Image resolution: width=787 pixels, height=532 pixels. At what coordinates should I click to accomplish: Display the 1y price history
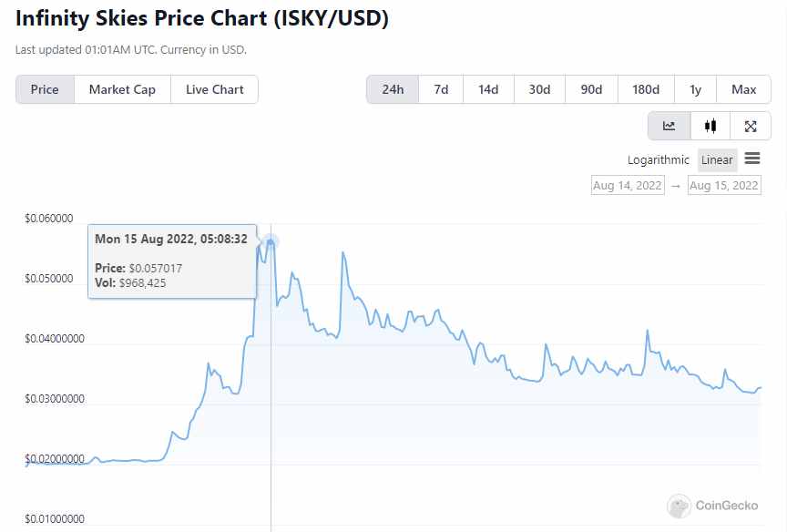pyautogui.click(x=696, y=89)
